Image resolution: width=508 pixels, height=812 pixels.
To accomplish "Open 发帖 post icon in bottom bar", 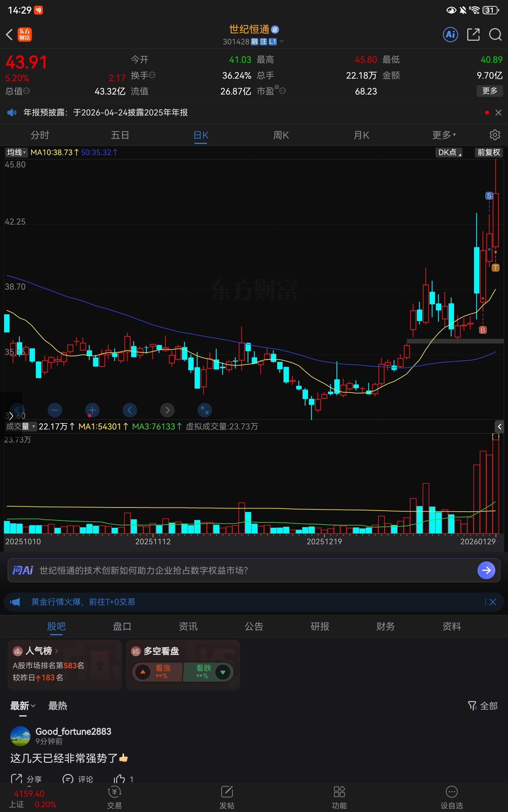I will (227, 792).
